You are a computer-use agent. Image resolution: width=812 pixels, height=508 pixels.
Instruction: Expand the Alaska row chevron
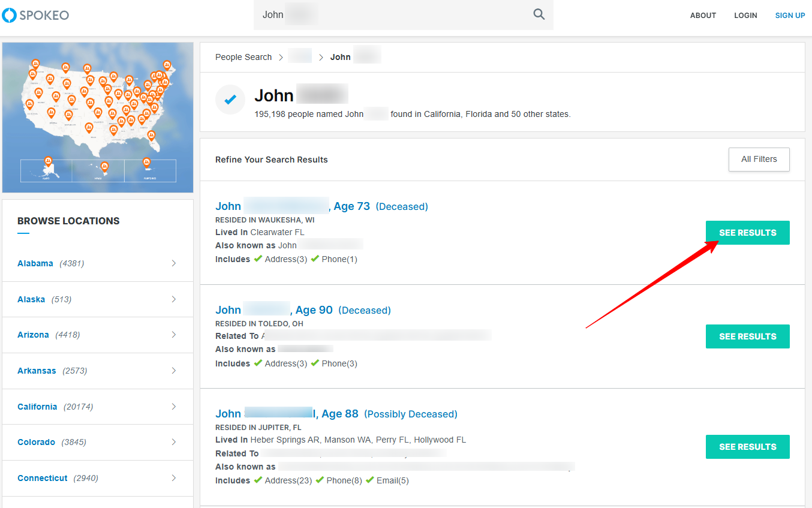pyautogui.click(x=174, y=299)
